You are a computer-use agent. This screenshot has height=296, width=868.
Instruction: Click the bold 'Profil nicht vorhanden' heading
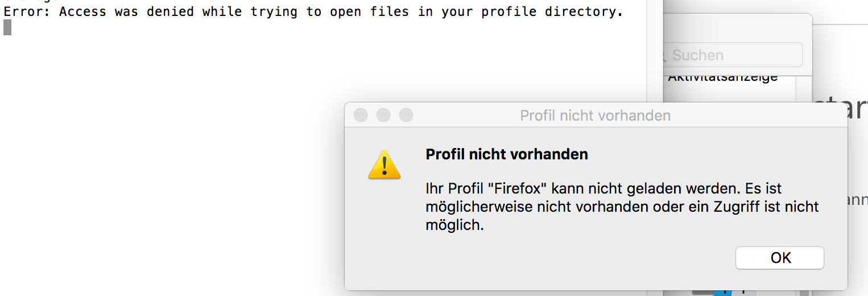pyautogui.click(x=506, y=154)
